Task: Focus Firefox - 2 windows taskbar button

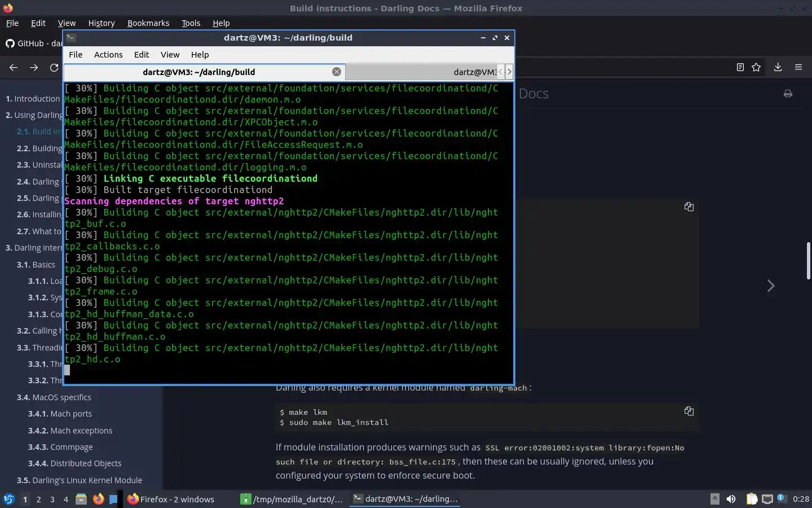Action: pos(171,499)
